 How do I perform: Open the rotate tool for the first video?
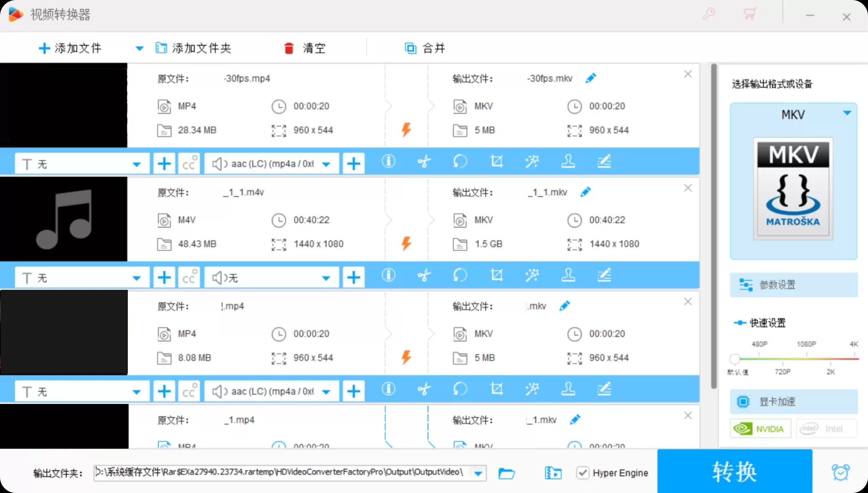(460, 162)
